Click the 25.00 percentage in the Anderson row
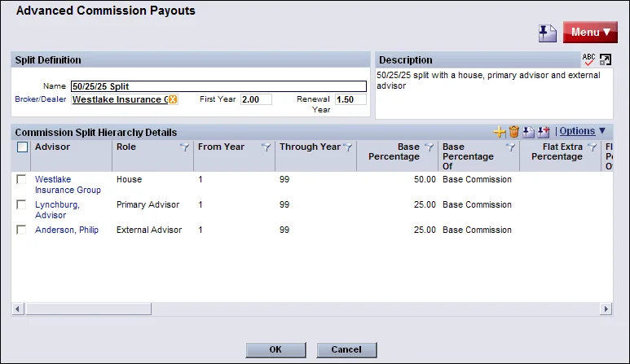This screenshot has width=630, height=364. coord(425,230)
